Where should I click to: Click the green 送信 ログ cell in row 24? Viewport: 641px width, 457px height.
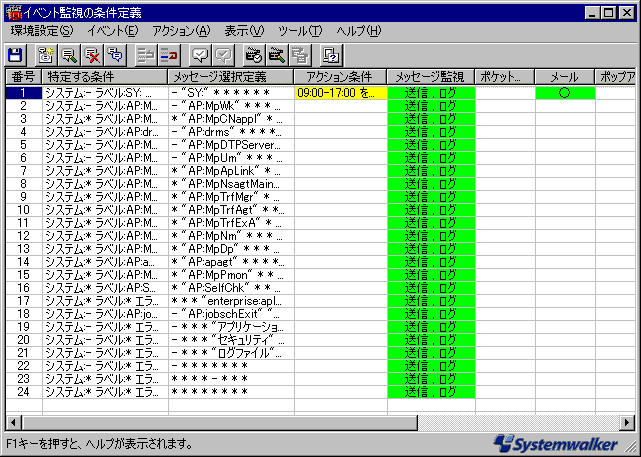click(431, 391)
